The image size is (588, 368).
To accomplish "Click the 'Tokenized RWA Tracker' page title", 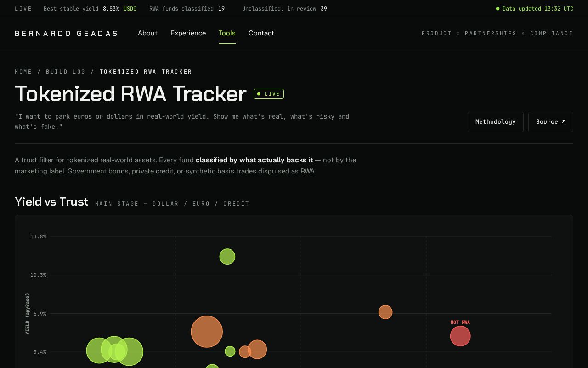I will tap(131, 94).
